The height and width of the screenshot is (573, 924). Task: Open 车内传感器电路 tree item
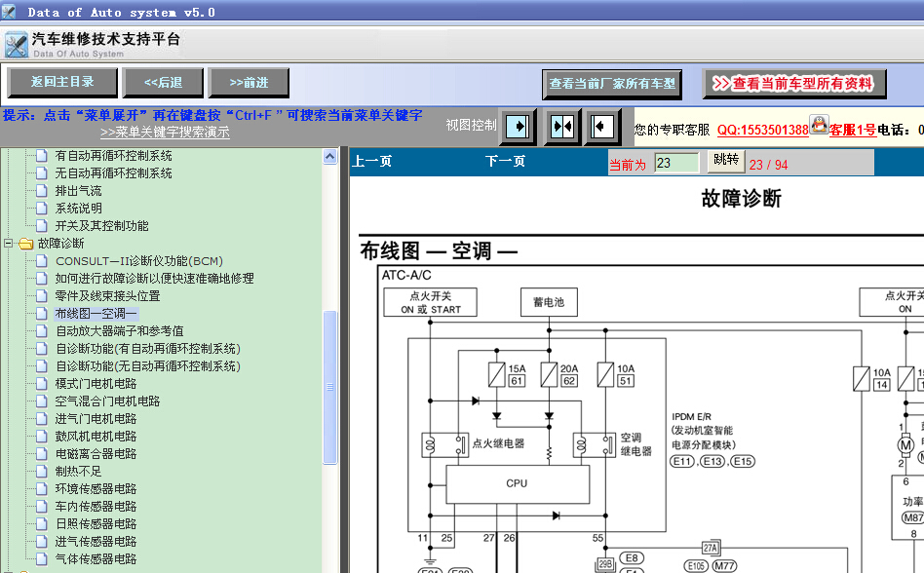[96, 507]
